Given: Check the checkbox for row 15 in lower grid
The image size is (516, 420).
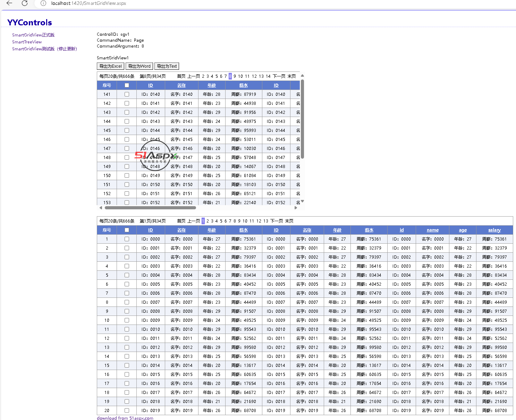Looking at the screenshot, I should coord(127,366).
